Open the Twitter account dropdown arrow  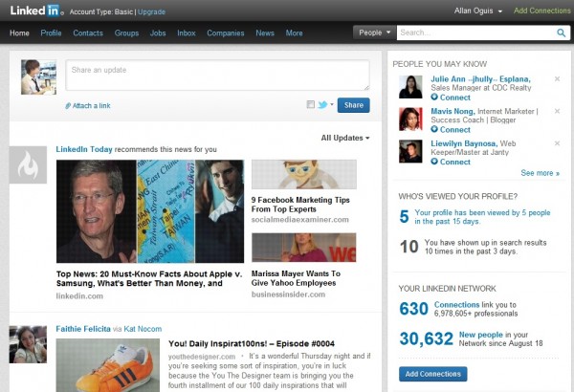click(332, 104)
